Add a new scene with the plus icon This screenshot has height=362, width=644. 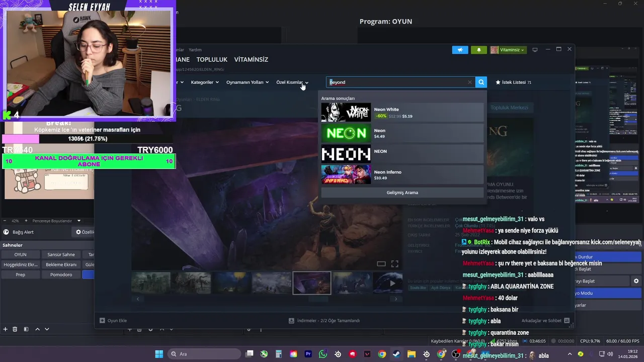pos(6,329)
